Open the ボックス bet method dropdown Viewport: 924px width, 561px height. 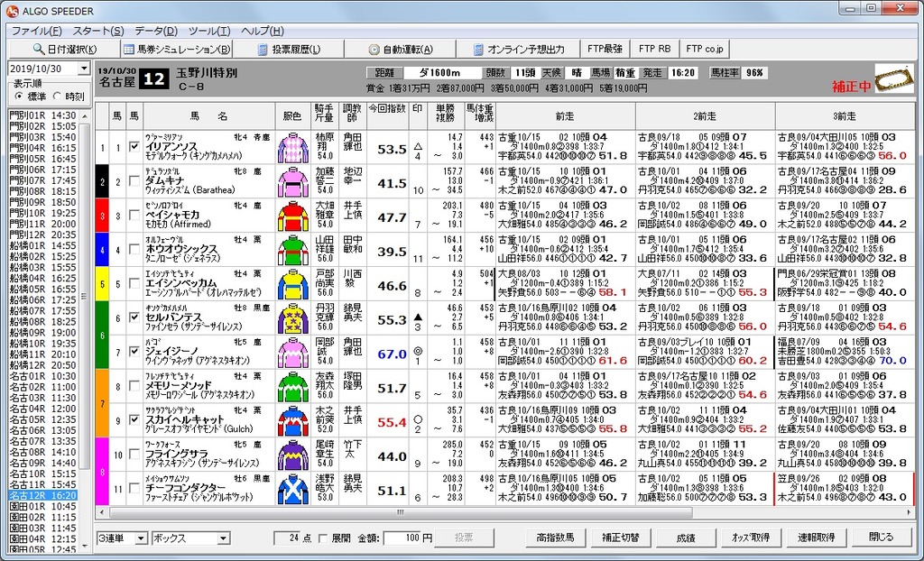point(224,538)
